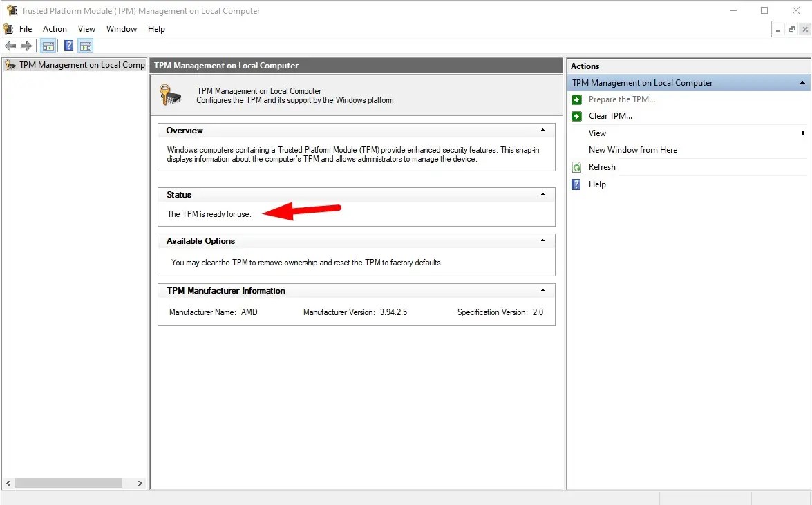Viewport: 812px width, 505px height.
Task: Collapse the Available Options section
Action: pos(542,240)
